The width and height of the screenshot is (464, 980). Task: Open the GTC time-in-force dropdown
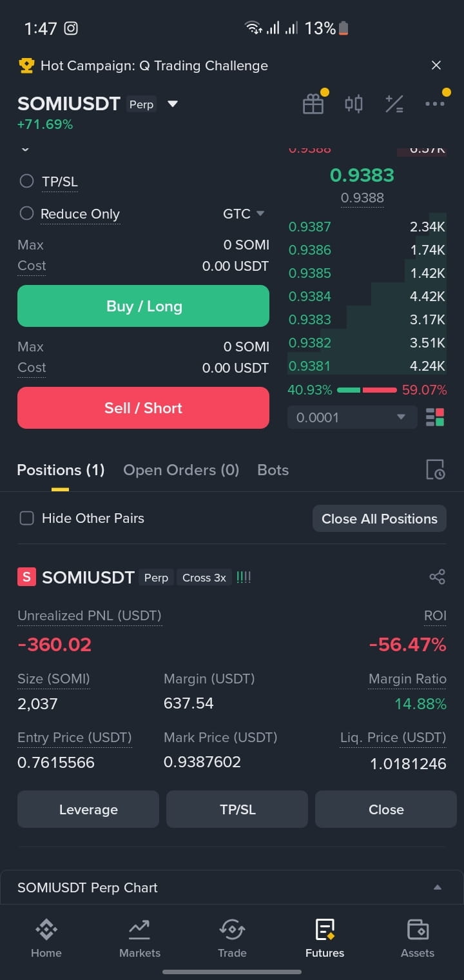pyautogui.click(x=244, y=214)
